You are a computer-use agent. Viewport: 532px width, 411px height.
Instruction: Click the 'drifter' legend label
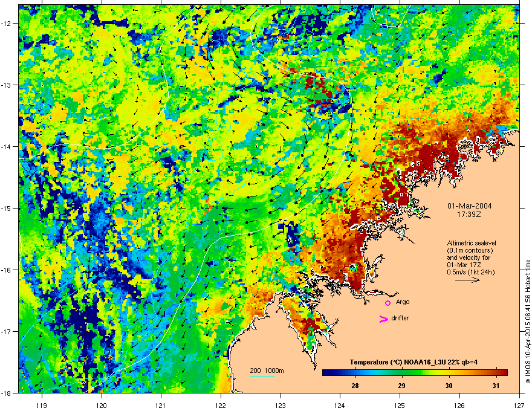pos(400,318)
